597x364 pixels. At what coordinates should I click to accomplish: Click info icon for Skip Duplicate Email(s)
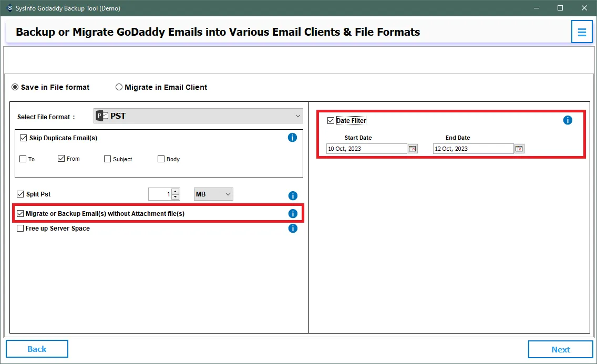point(292,138)
